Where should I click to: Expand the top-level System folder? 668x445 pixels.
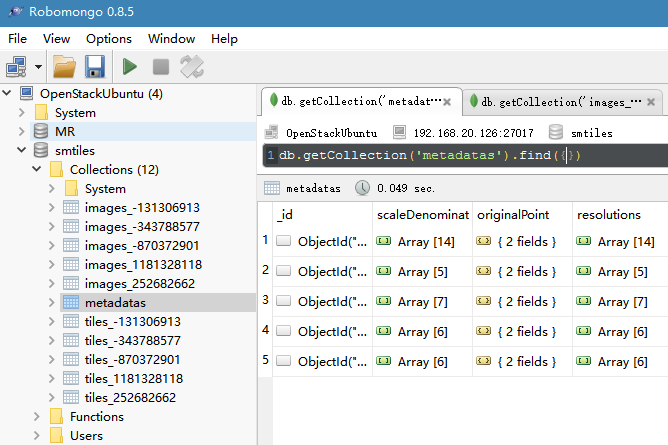pyautogui.click(x=22, y=112)
